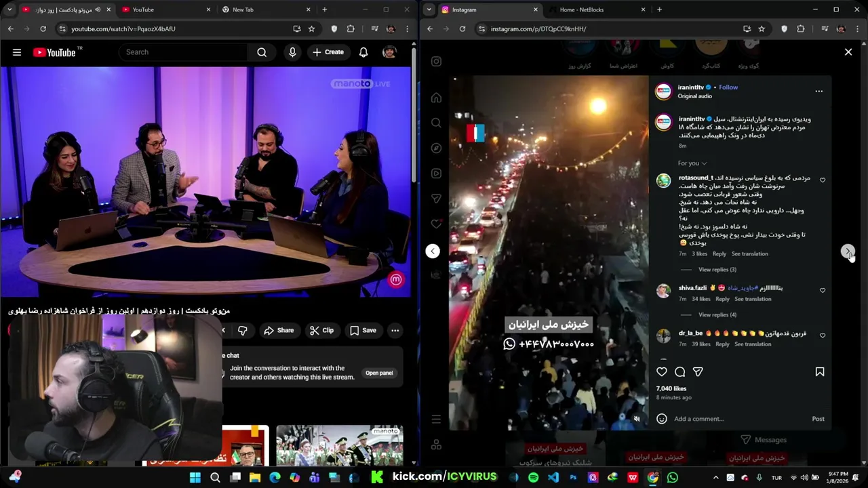868x488 pixels.
Task: Bookmark the YouTube page with the star
Action: click(311, 28)
